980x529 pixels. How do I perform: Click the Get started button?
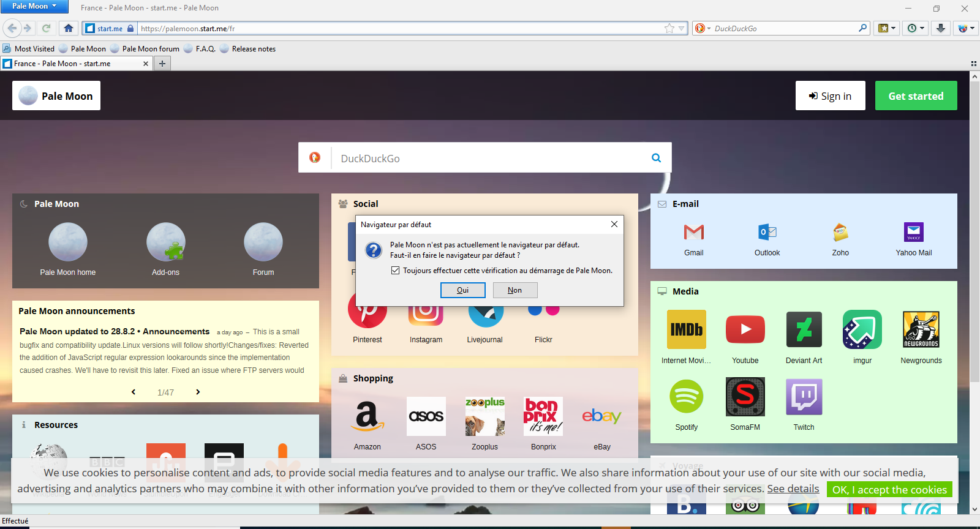[x=916, y=96]
